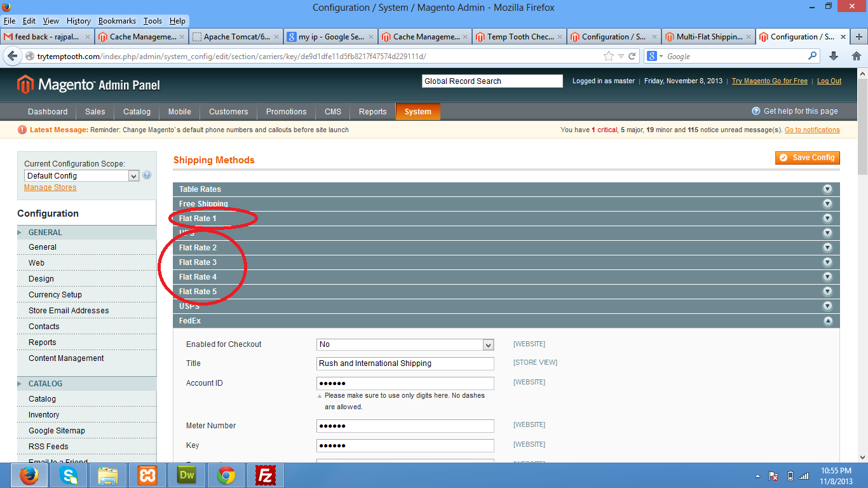
Task: Click the Global Record Search field
Action: (x=492, y=81)
